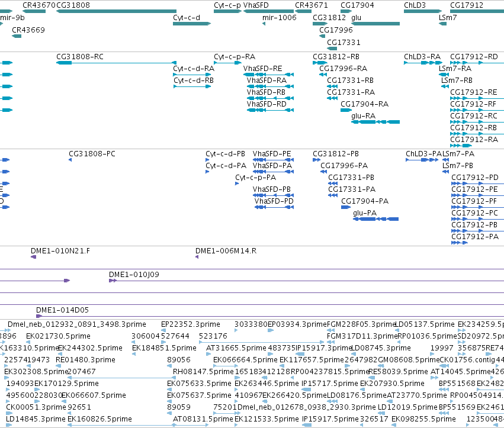The image size is (504, 428).
Task: Click the DME1-010J09 clone label
Action: point(134,275)
